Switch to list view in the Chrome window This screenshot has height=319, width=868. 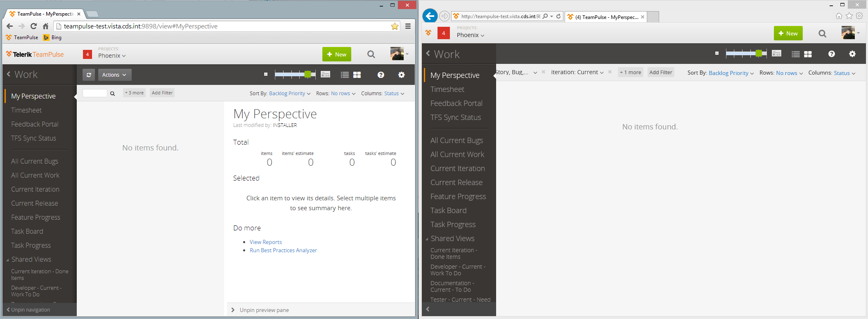click(x=345, y=75)
